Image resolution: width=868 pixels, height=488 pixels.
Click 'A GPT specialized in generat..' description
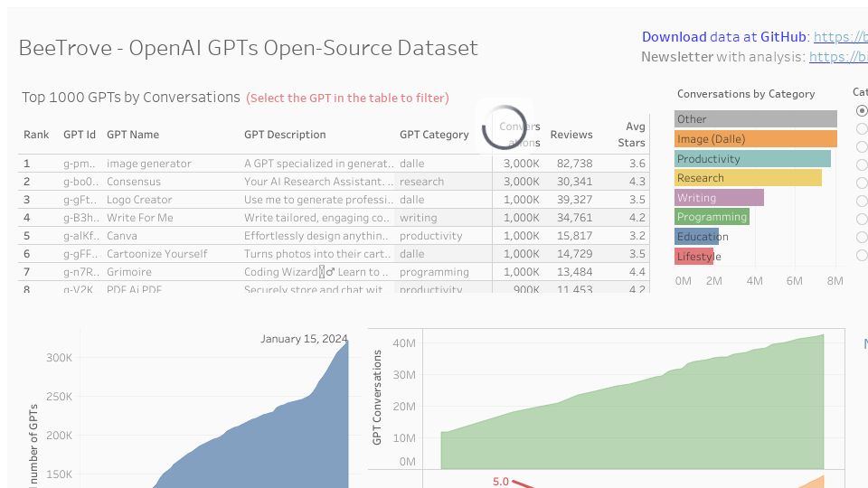[318, 164]
